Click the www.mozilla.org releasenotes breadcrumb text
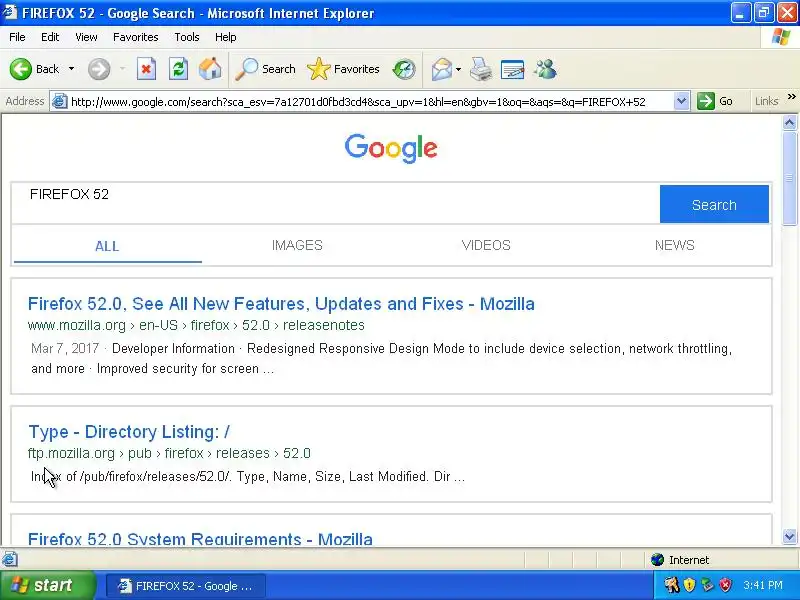This screenshot has height=600, width=800. click(x=196, y=326)
